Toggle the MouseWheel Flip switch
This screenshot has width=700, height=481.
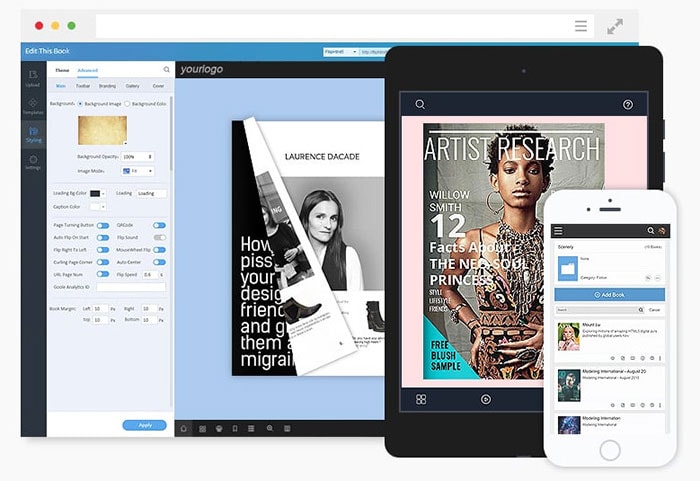(x=159, y=250)
